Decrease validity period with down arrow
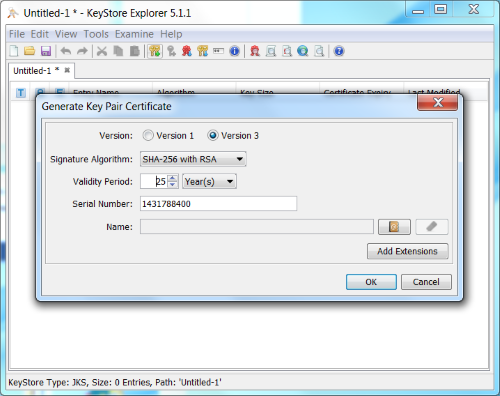 point(172,185)
